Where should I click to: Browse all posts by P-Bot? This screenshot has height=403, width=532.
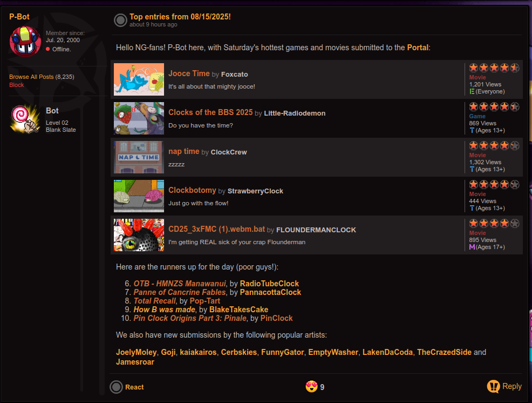[x=31, y=77]
